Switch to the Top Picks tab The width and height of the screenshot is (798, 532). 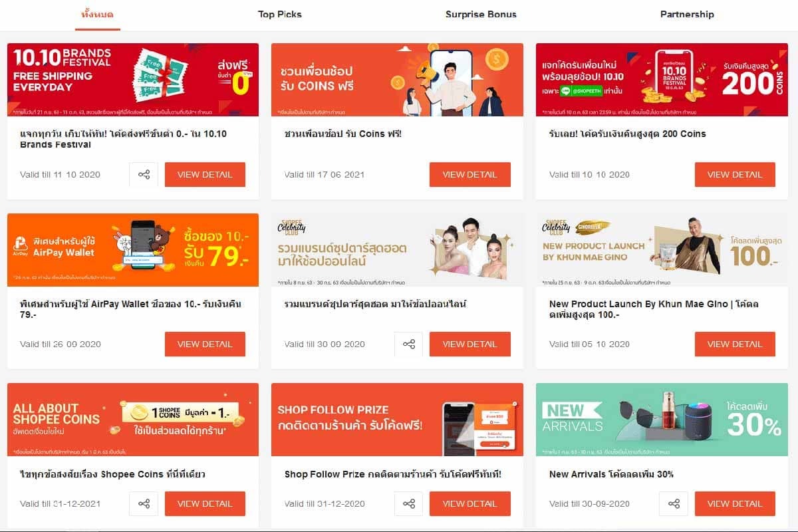click(x=280, y=14)
